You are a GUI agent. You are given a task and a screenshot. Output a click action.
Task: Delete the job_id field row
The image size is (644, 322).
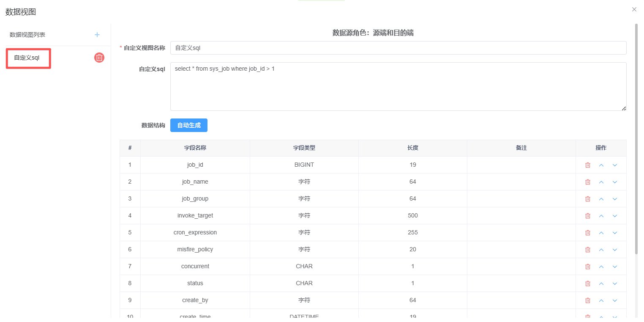[587, 165]
